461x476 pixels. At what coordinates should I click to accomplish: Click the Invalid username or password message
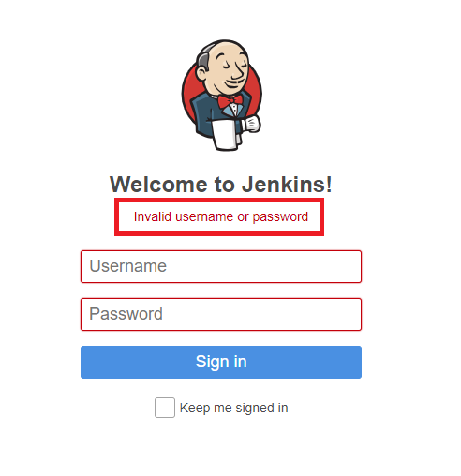[x=221, y=216]
